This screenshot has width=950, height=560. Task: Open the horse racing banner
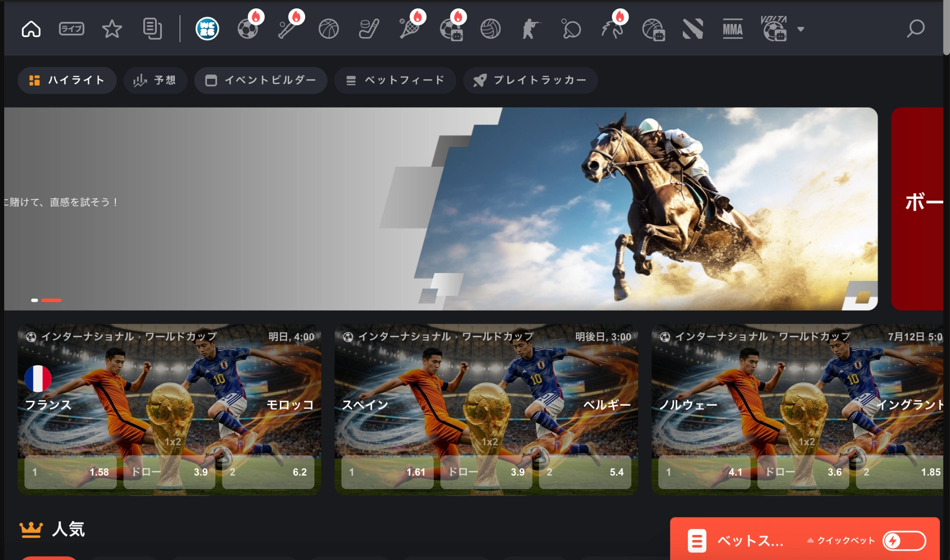coord(441,209)
